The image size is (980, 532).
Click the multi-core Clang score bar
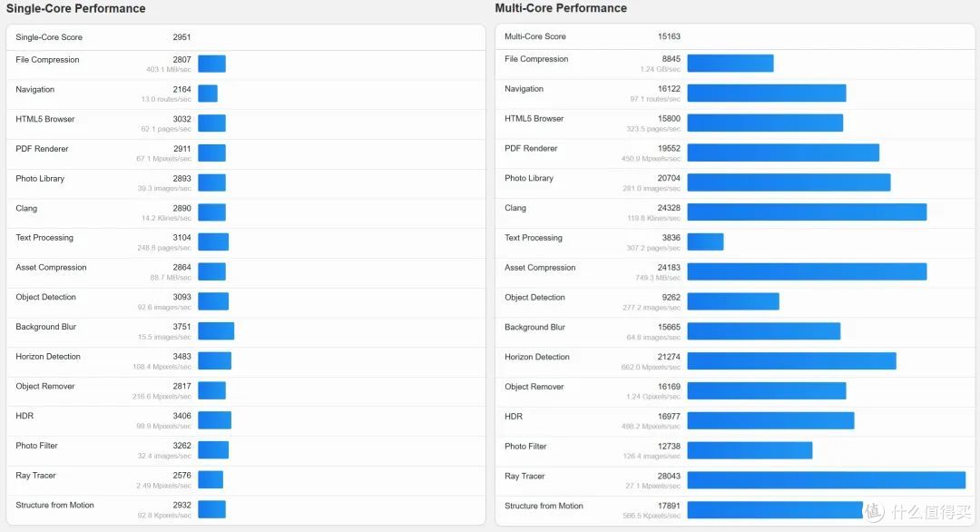pyautogui.click(x=807, y=212)
